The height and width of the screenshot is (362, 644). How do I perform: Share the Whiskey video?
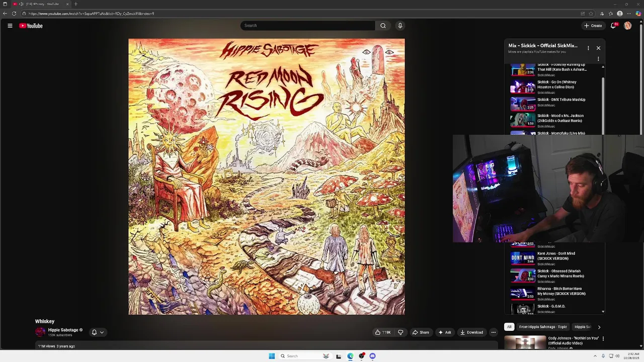tap(421, 332)
